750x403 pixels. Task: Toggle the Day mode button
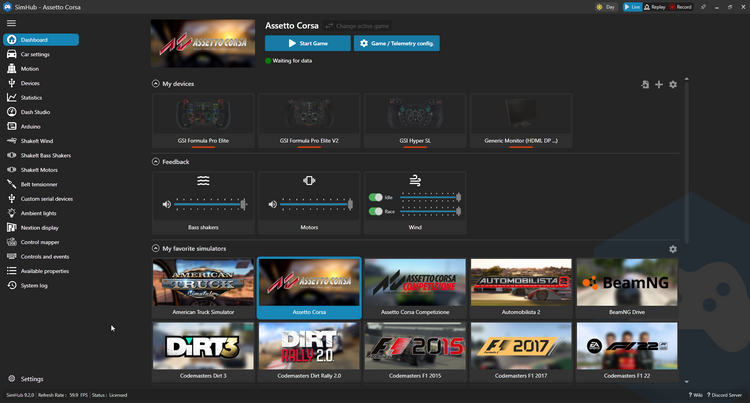606,7
